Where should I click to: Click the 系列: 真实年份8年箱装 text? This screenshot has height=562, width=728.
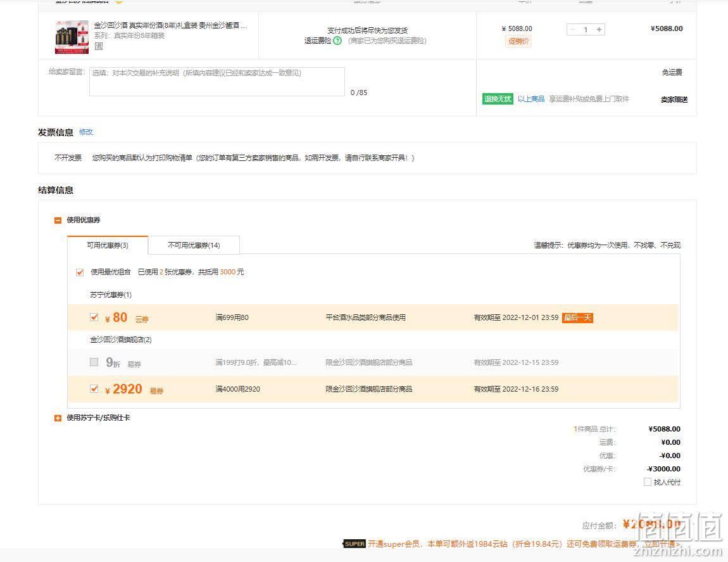point(130,35)
